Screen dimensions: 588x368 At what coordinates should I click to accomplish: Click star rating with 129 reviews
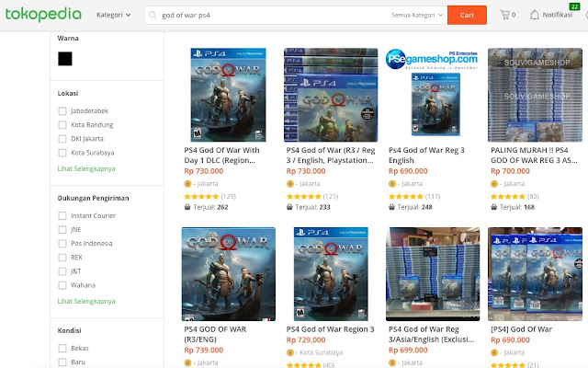(201, 196)
